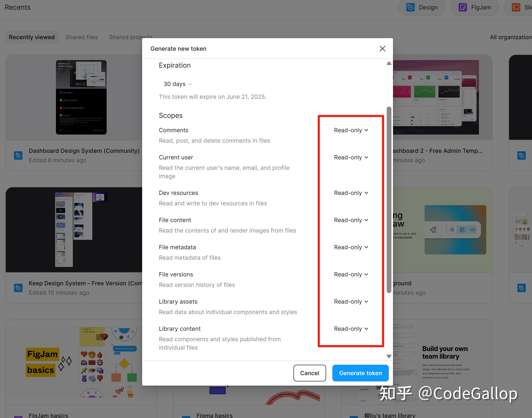Click the Generate token button

(360, 373)
